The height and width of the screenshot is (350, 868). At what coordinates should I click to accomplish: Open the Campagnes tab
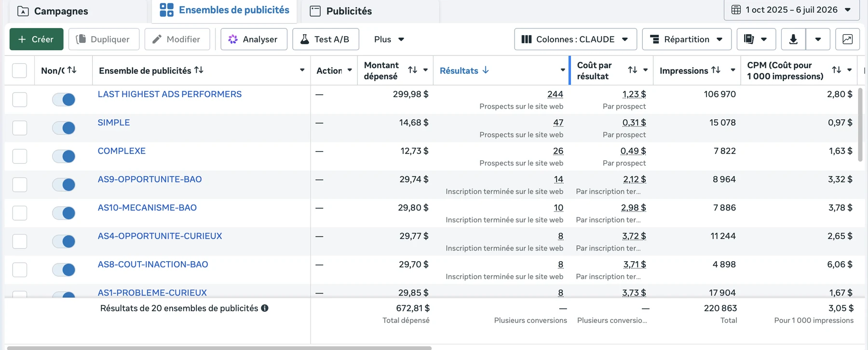click(x=53, y=11)
